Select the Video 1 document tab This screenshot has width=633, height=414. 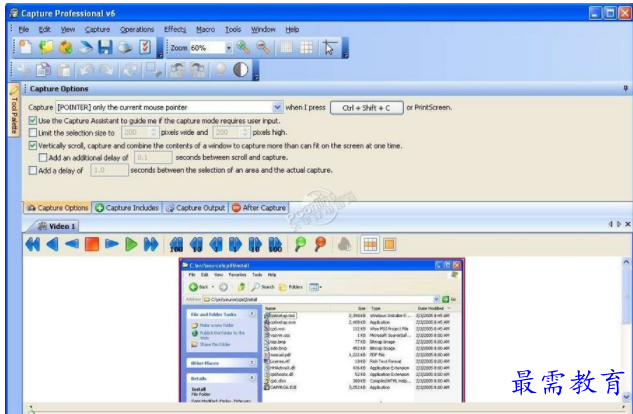coord(56,226)
